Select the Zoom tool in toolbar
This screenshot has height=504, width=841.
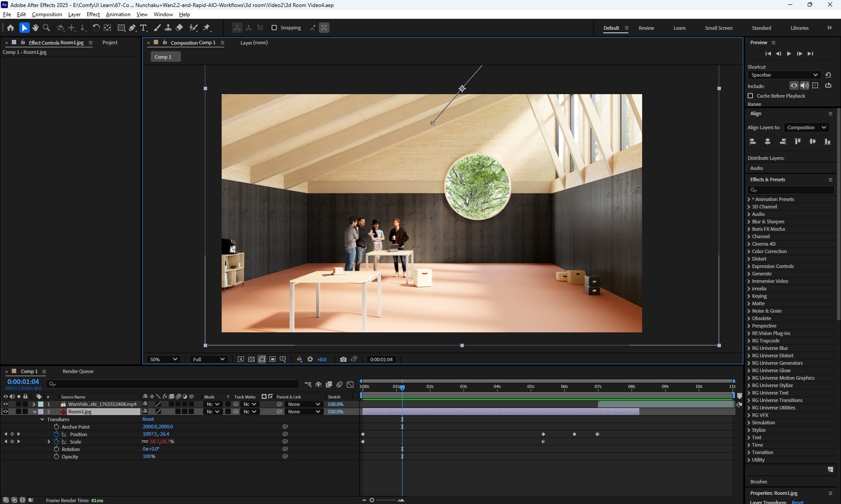click(46, 28)
